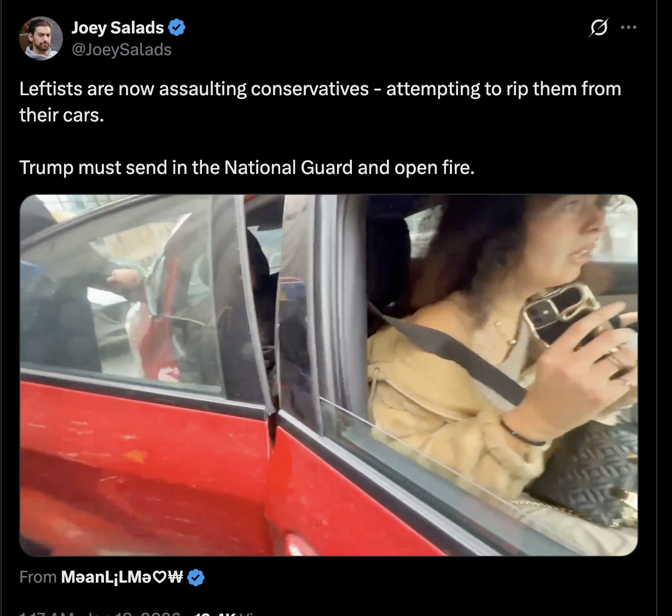Click the blue verified badge beside Joey Salads
This screenshot has width=672, height=616.
click(176, 27)
